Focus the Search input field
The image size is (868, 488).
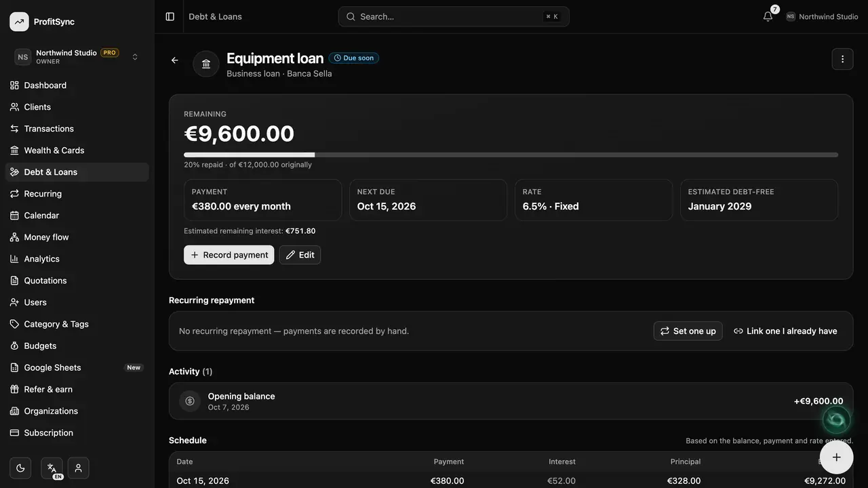454,16
